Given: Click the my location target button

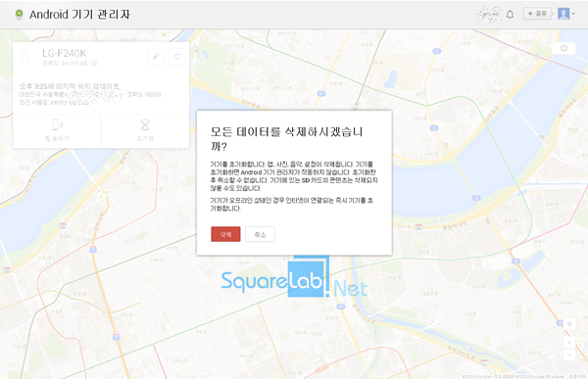Looking at the screenshot, I should click(569, 324).
